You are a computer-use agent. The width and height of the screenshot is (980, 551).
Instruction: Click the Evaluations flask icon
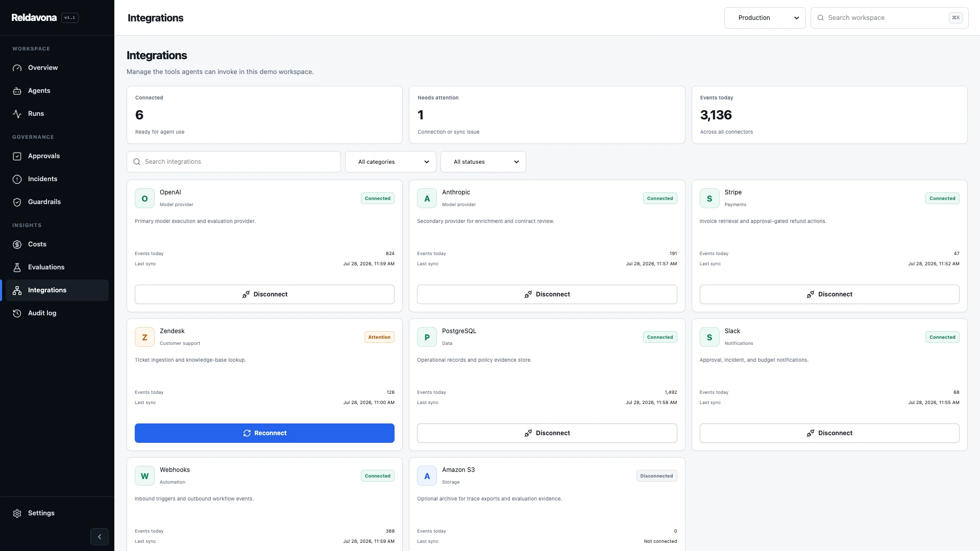point(17,267)
